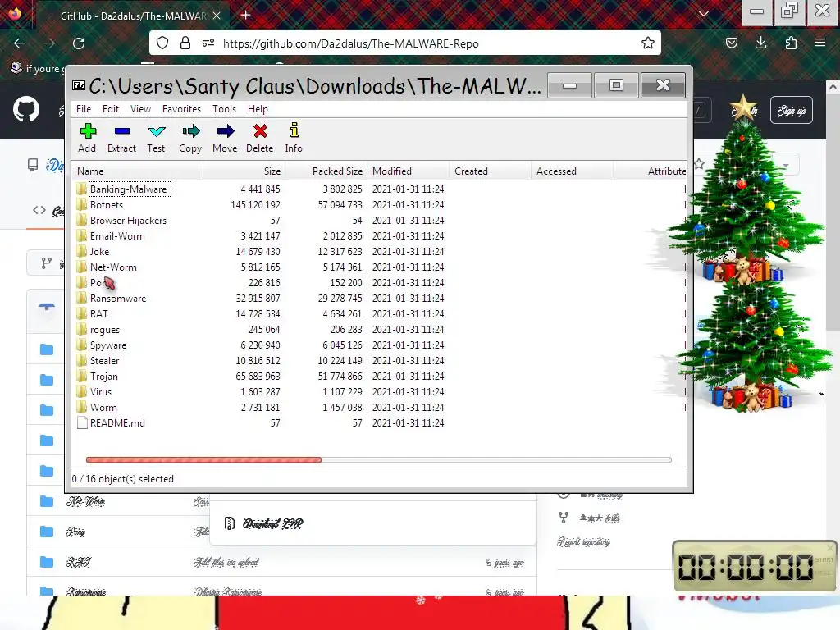Image resolution: width=840 pixels, height=630 pixels.
Task: Click the GitHub logo in the browser
Action: 25,109
